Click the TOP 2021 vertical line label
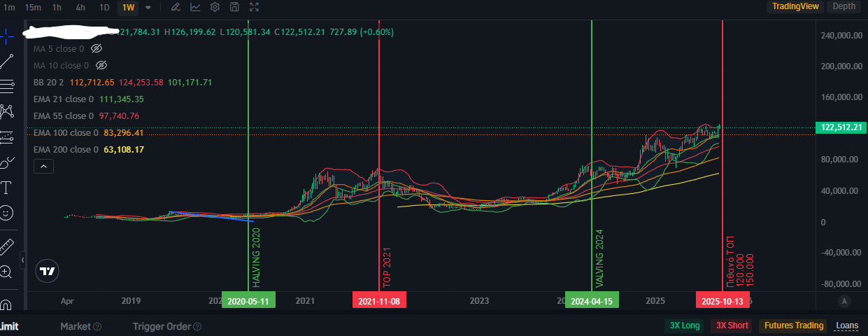 pos(387,267)
